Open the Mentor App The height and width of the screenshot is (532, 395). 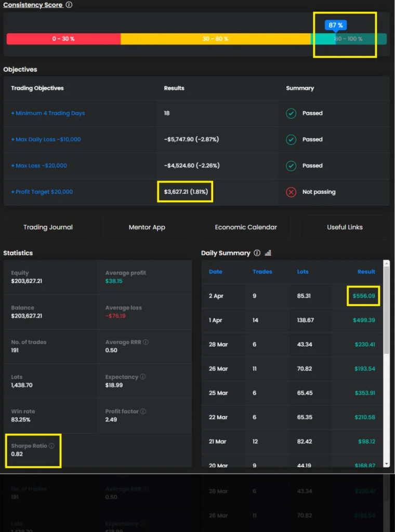[x=147, y=227]
